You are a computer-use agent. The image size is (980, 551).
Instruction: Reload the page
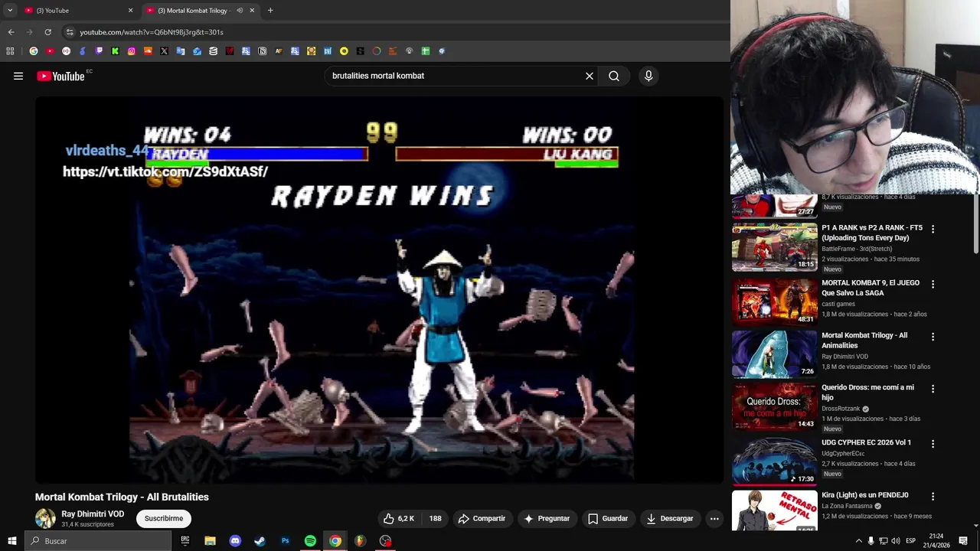point(47,32)
